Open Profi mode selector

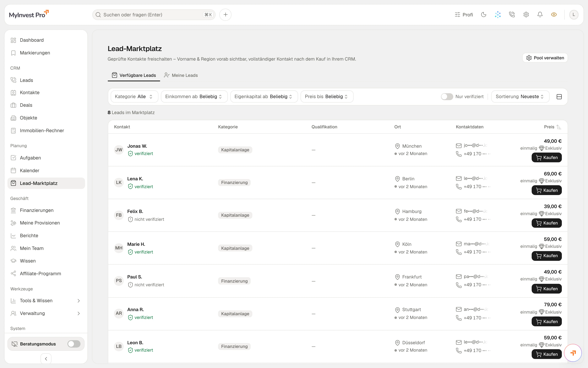coord(464,15)
